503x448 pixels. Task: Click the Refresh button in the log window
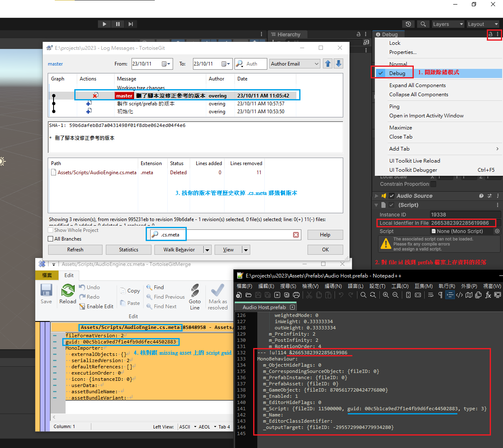75,249
